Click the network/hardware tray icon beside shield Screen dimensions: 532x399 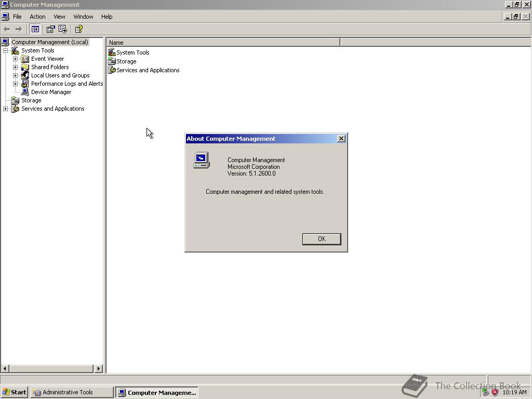486,392
